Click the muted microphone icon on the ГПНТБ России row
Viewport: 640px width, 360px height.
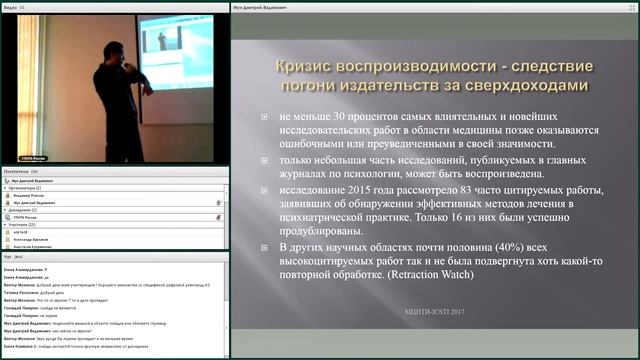coord(219,217)
